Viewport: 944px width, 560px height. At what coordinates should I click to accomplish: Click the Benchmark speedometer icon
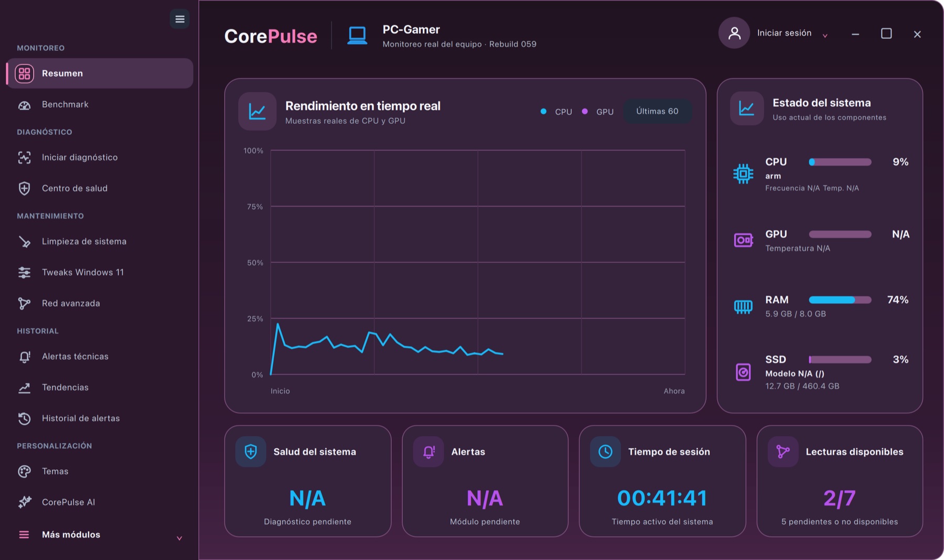25,105
